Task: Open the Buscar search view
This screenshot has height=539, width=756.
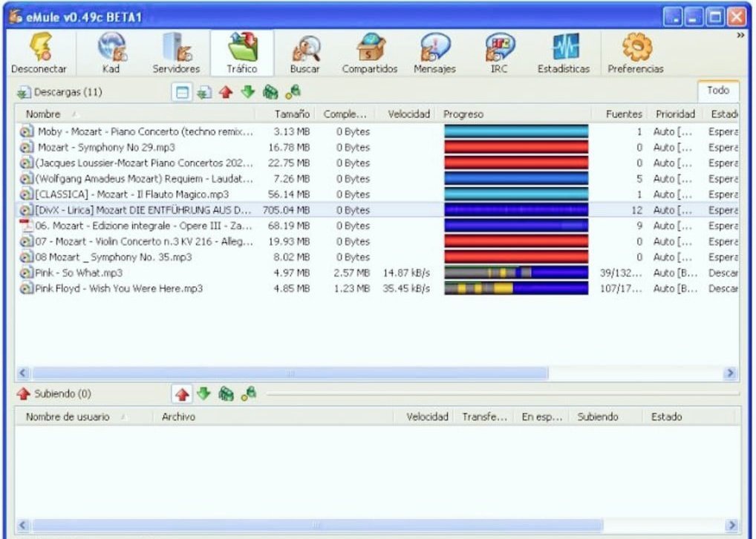Action: coord(304,53)
